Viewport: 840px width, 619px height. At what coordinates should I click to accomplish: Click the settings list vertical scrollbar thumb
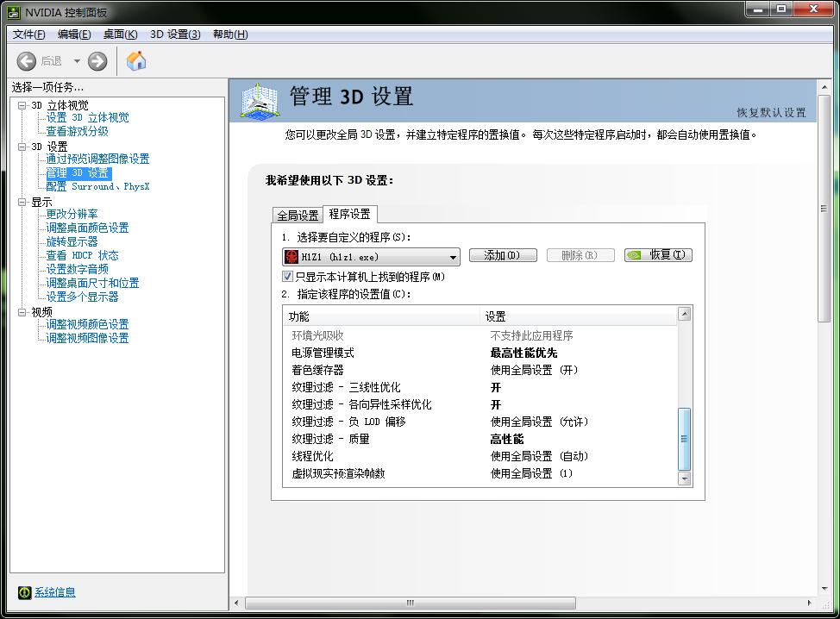(x=685, y=438)
